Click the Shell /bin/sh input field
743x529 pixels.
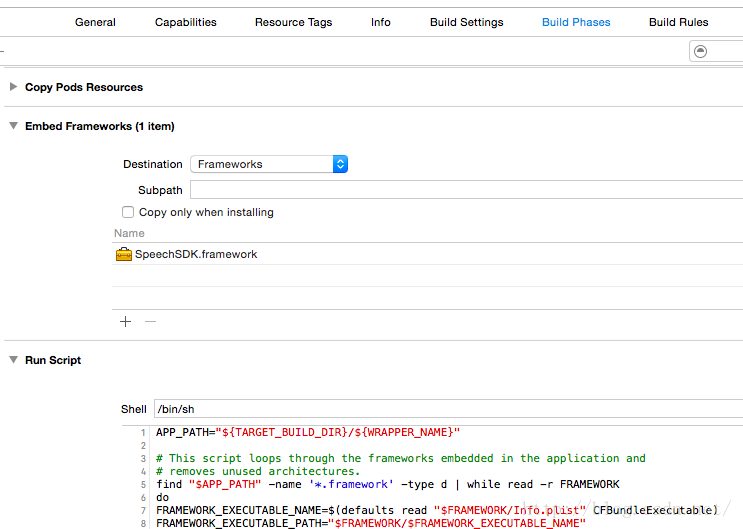(x=448, y=409)
